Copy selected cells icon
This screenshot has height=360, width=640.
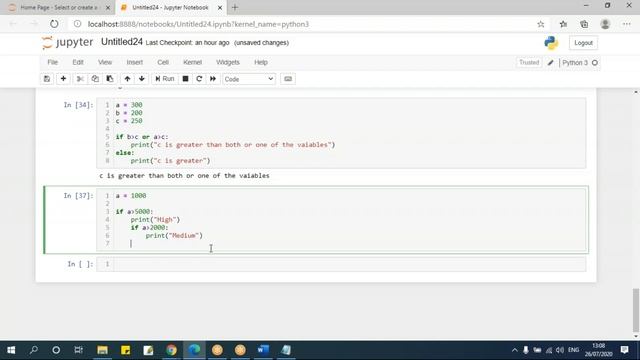[x=95, y=79]
